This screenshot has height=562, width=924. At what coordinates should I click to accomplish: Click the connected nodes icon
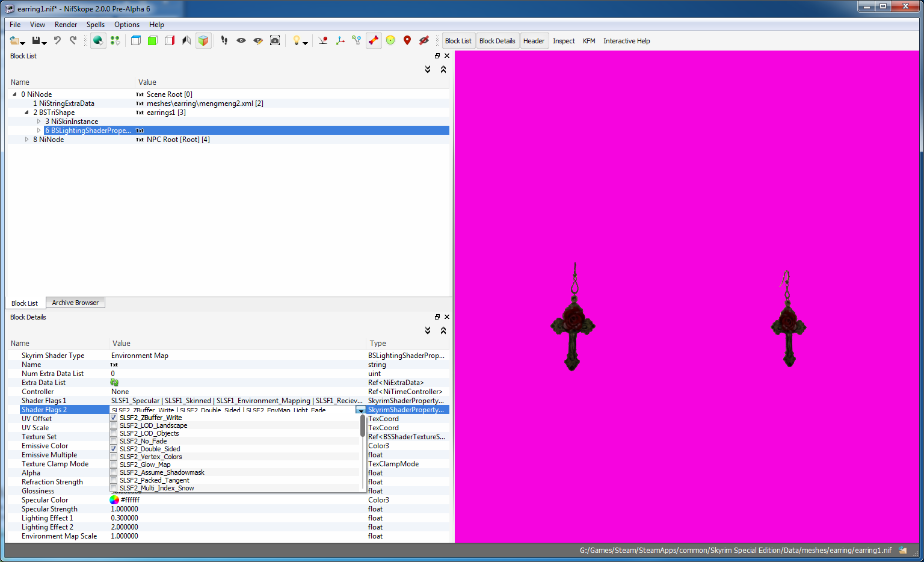point(357,40)
